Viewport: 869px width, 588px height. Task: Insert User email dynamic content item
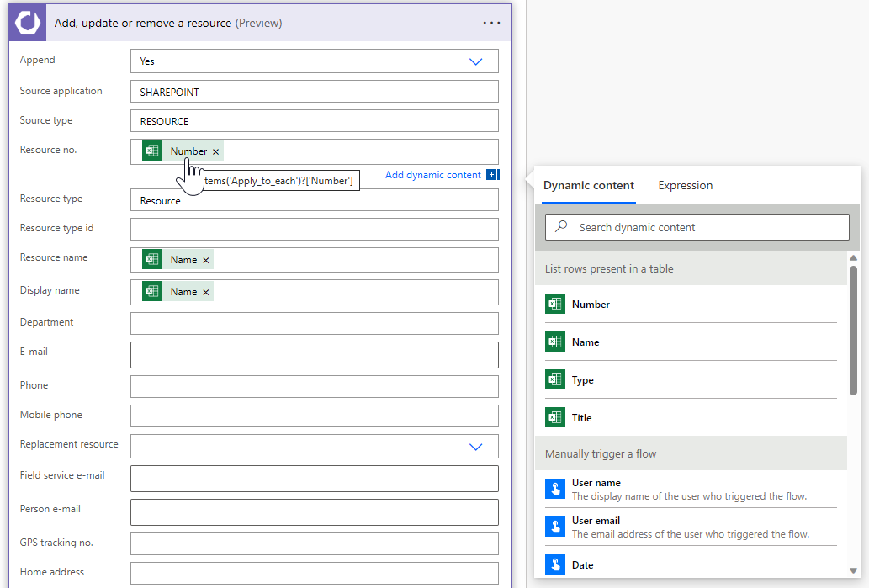[x=596, y=521]
